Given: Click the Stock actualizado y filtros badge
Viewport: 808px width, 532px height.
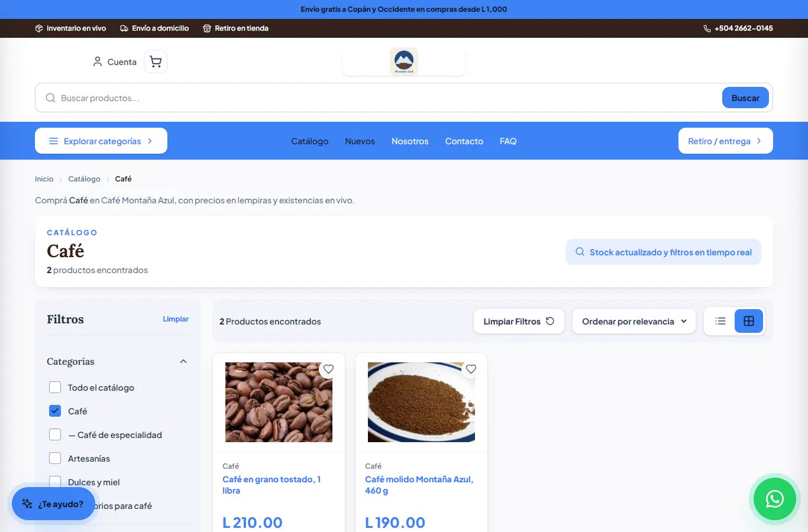Looking at the screenshot, I should (663, 252).
